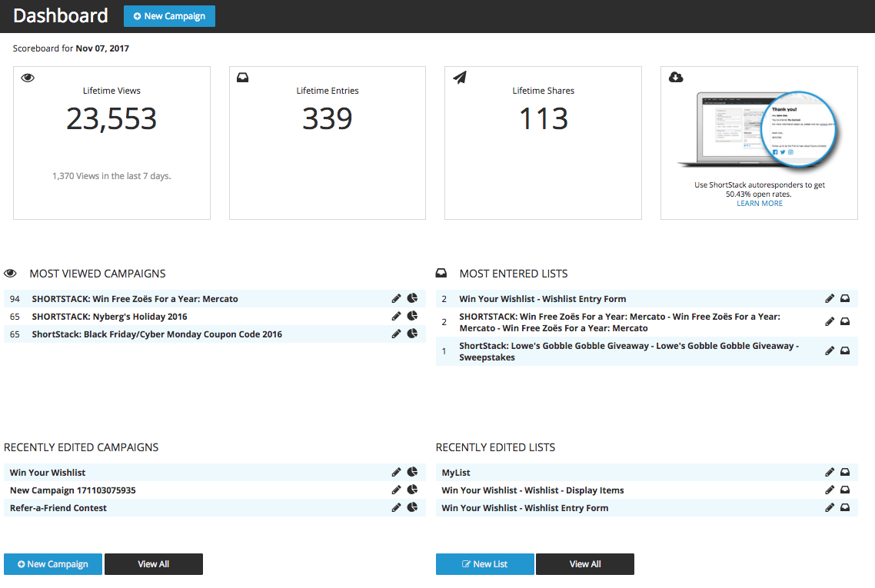View entries icon for Wishlist Entry Form top list
Viewport: 875px width, 588px height.
(844, 298)
